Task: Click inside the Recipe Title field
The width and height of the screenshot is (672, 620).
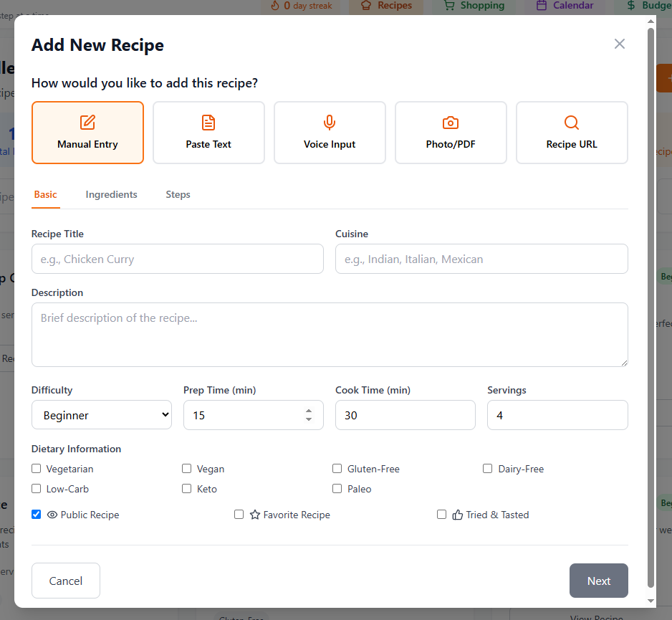Action: pos(178,259)
